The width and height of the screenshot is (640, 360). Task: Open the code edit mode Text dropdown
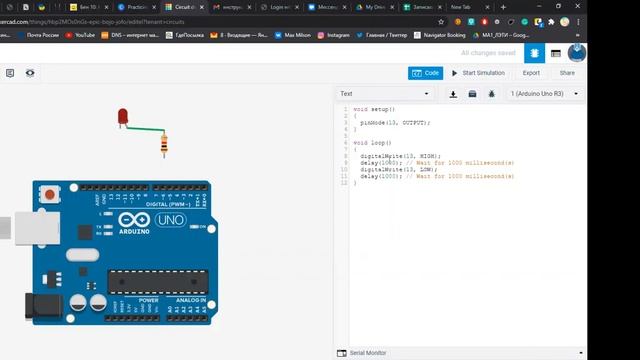click(x=384, y=94)
